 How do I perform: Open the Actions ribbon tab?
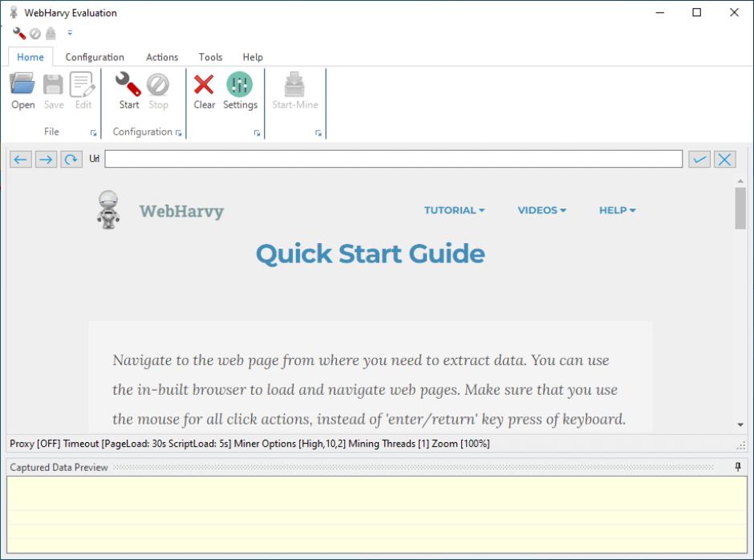pos(162,57)
